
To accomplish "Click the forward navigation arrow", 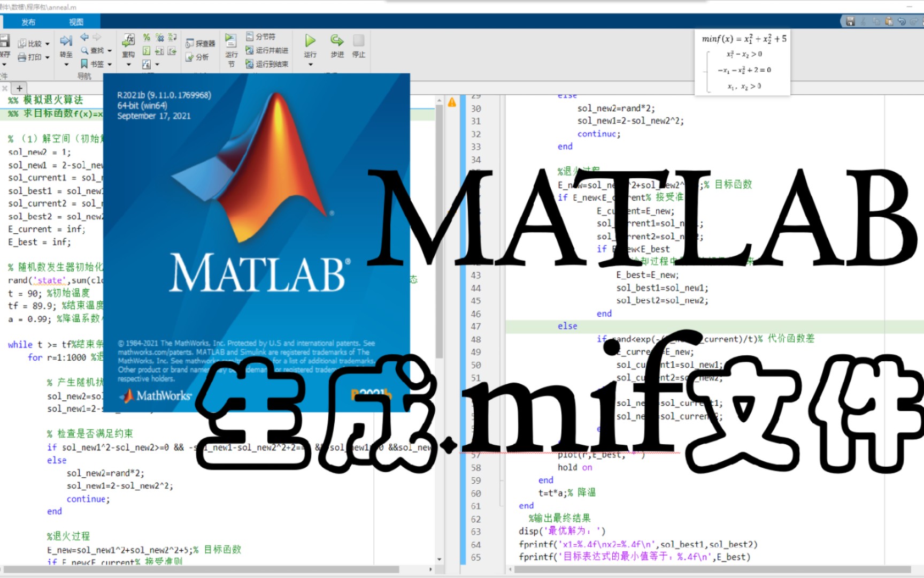I will pos(97,37).
